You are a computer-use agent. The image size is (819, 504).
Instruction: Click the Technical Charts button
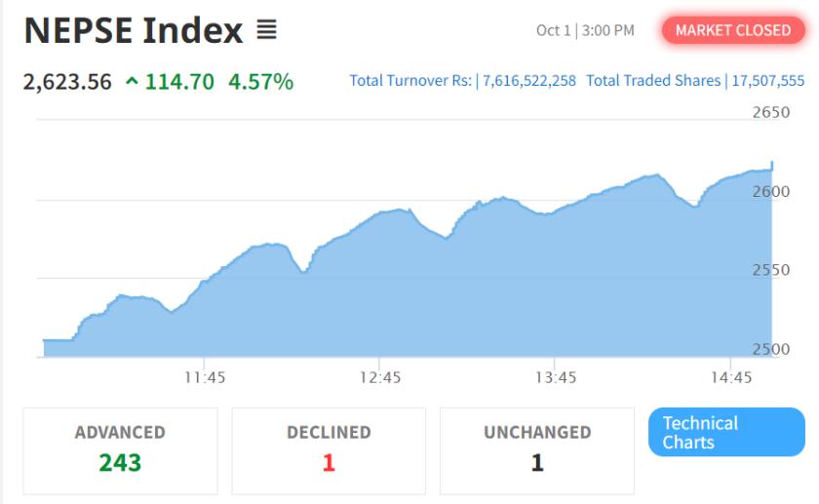pyautogui.click(x=726, y=432)
